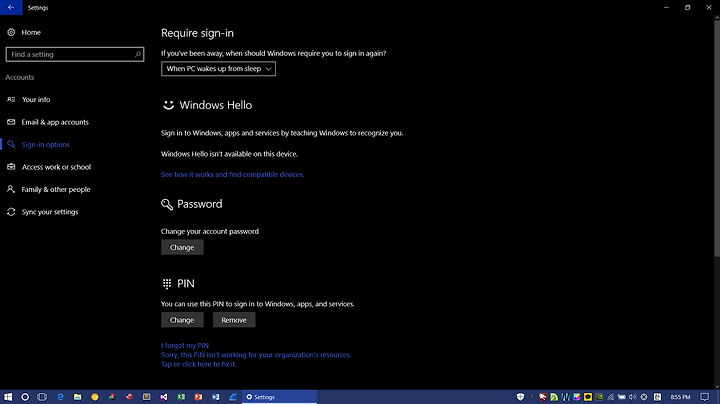
Task: Click the PIN isn't working fix link
Action: [x=256, y=359]
